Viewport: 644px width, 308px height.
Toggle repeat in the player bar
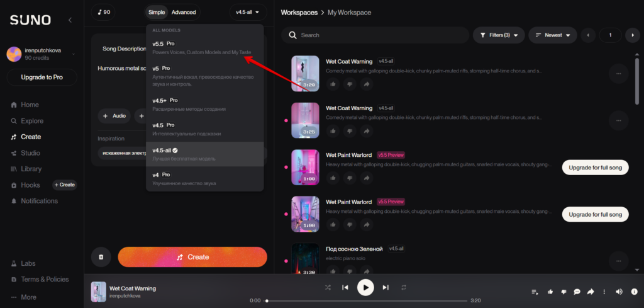tap(404, 287)
